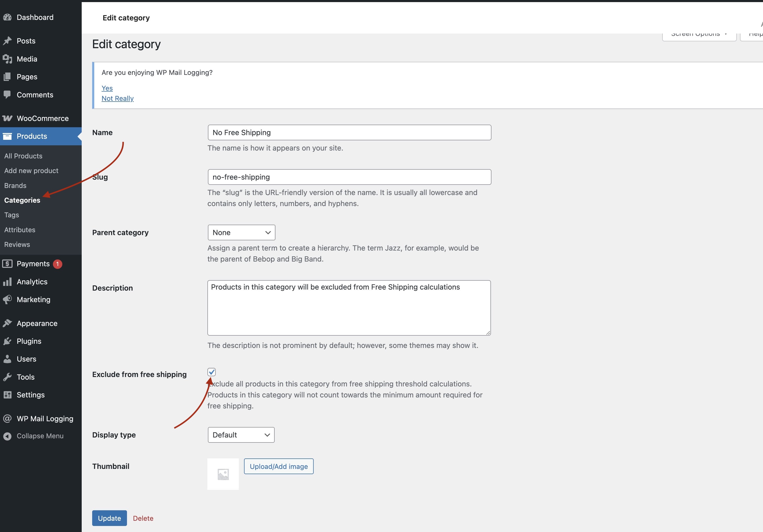Click the Marketing megaphone icon
The image size is (763, 532).
(7, 300)
